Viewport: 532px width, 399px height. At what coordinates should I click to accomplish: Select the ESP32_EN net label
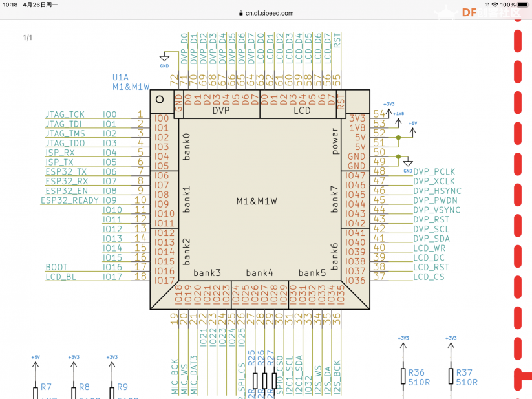point(67,191)
